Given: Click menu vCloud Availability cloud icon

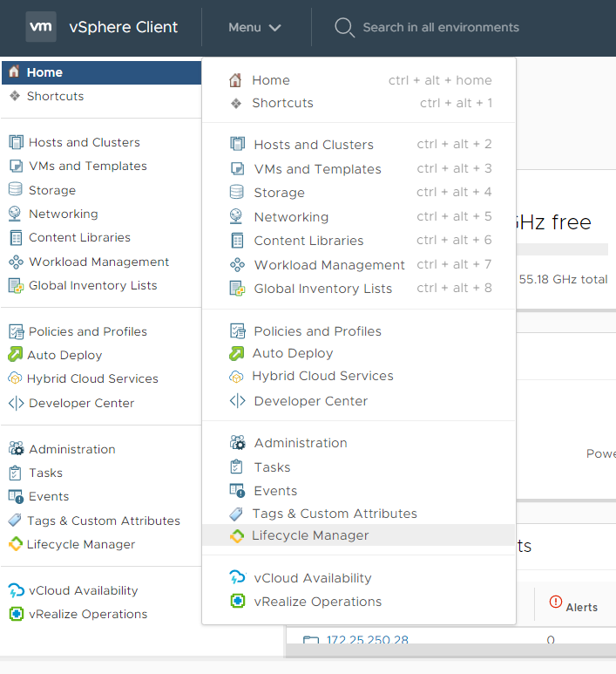Looking at the screenshot, I should pos(238,577).
